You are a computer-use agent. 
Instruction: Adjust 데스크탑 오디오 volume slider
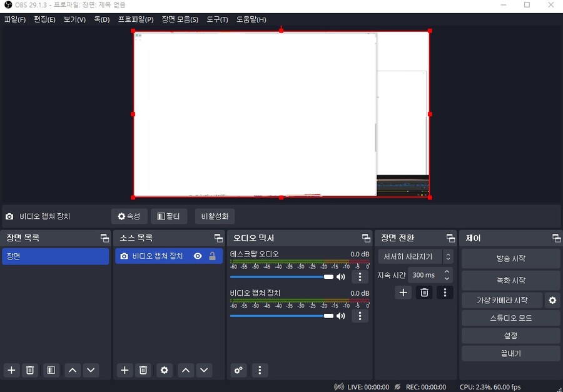pos(281,277)
